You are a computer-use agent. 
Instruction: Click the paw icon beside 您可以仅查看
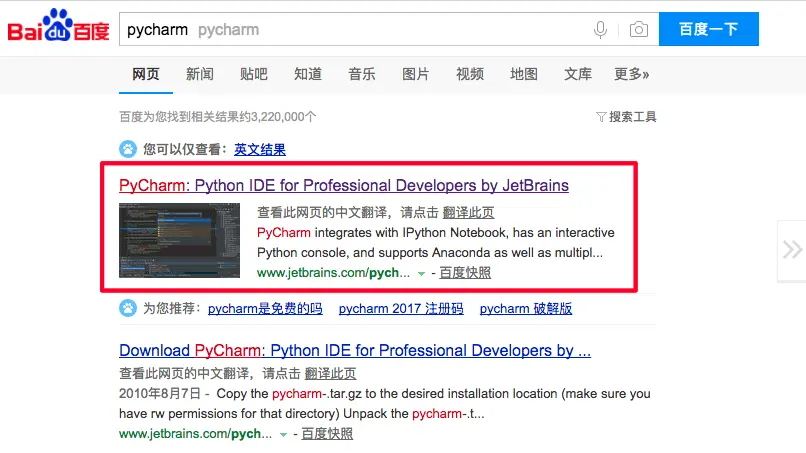click(128, 149)
